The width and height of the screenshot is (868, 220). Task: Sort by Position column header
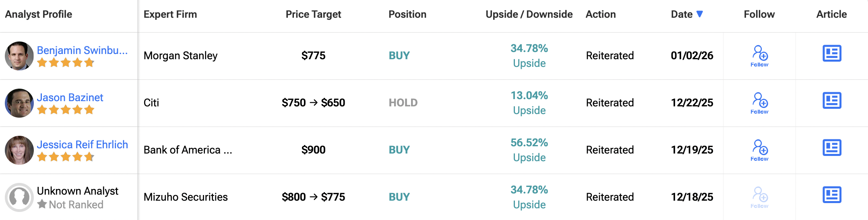point(407,15)
